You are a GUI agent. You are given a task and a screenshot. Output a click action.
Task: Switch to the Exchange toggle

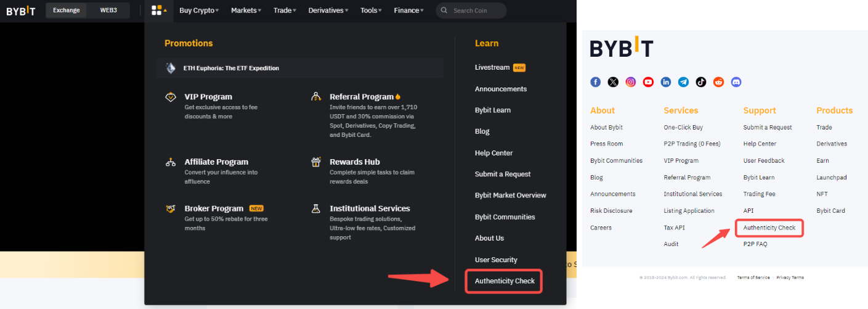coord(67,10)
